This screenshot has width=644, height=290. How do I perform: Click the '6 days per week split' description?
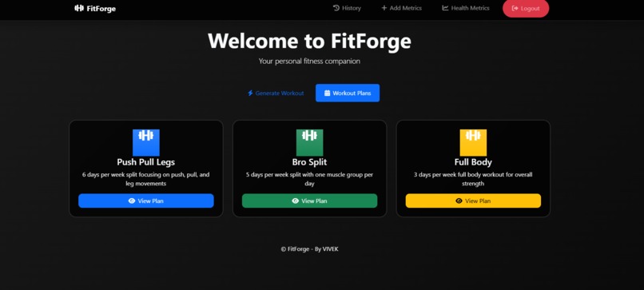pyautogui.click(x=145, y=179)
